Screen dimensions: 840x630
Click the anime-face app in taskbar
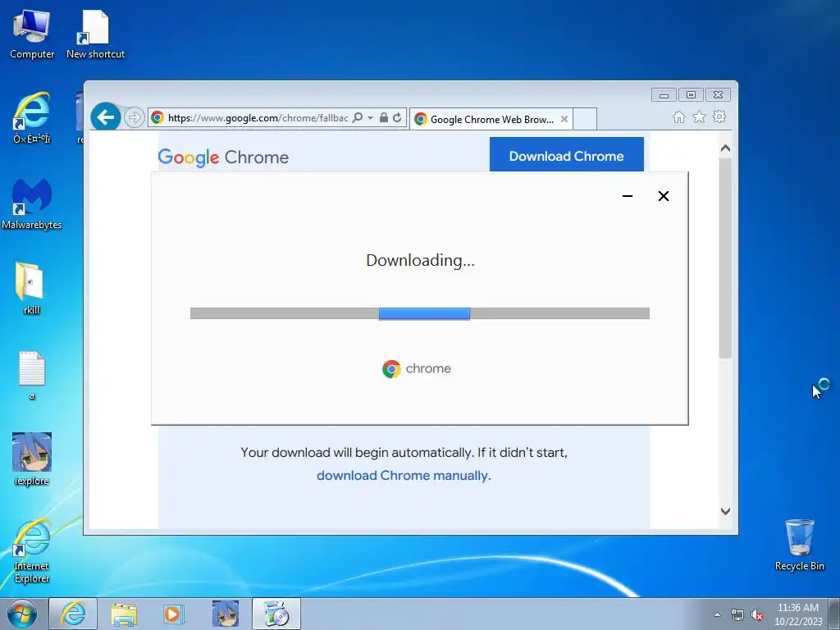click(x=225, y=614)
